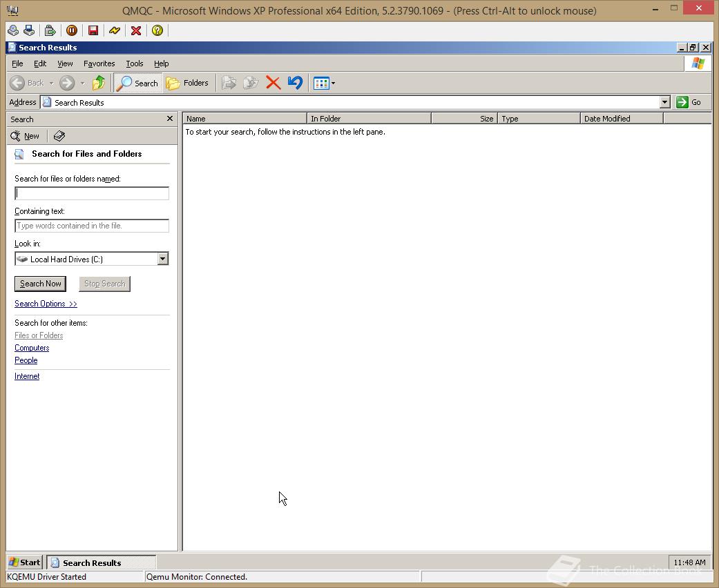The image size is (719, 588).
Task: Sort by the Size column header
Action: click(x=465, y=119)
